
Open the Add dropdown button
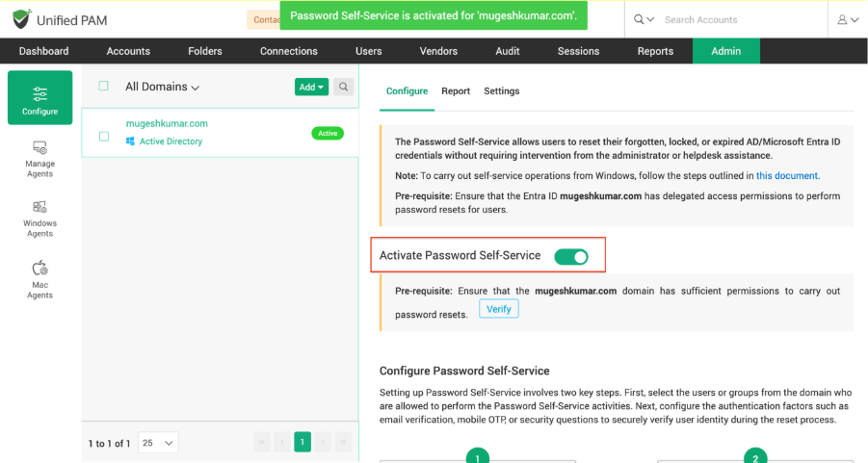point(311,87)
